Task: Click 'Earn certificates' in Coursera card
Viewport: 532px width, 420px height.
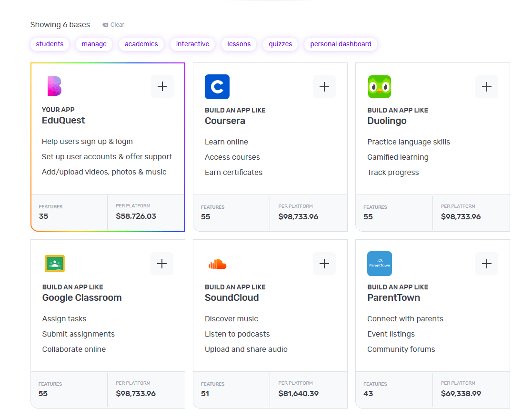Action: (x=233, y=173)
